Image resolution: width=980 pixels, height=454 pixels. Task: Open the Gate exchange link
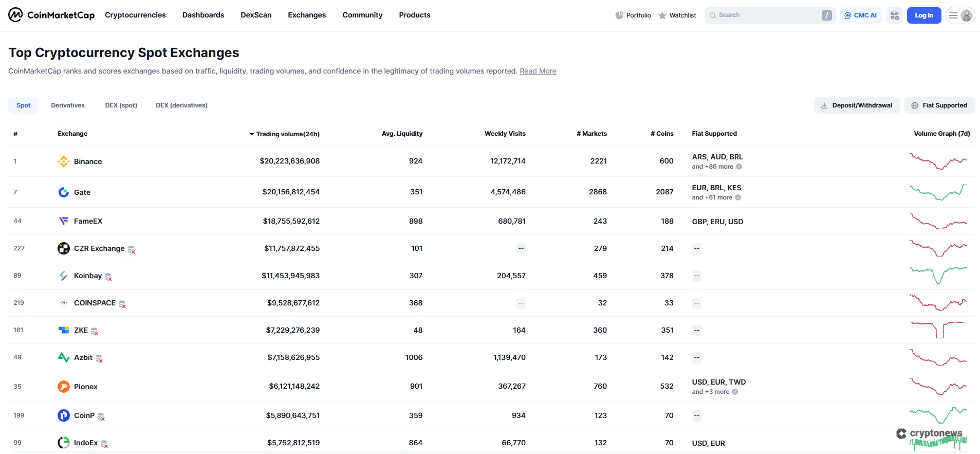click(82, 192)
